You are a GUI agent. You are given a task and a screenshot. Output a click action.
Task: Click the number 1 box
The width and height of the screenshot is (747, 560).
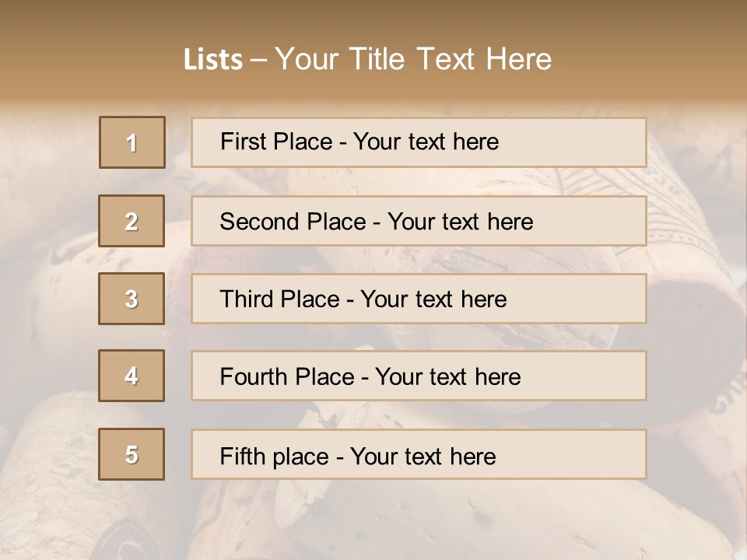tap(132, 142)
